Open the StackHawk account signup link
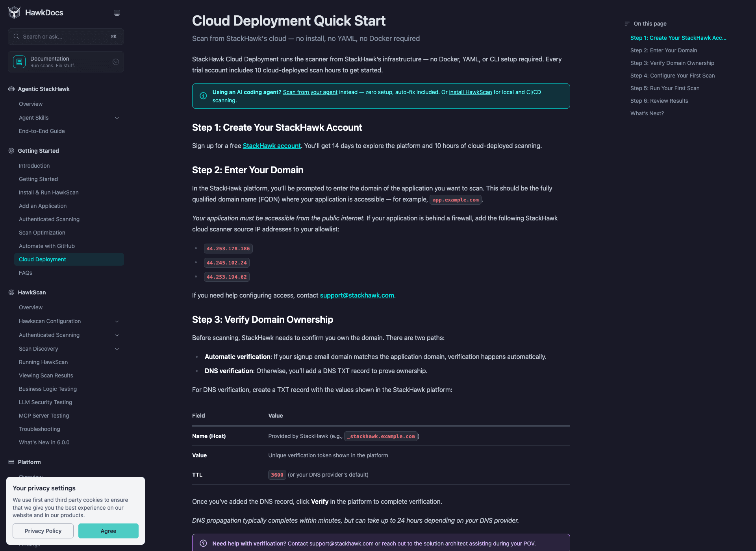756x551 pixels. click(x=272, y=146)
